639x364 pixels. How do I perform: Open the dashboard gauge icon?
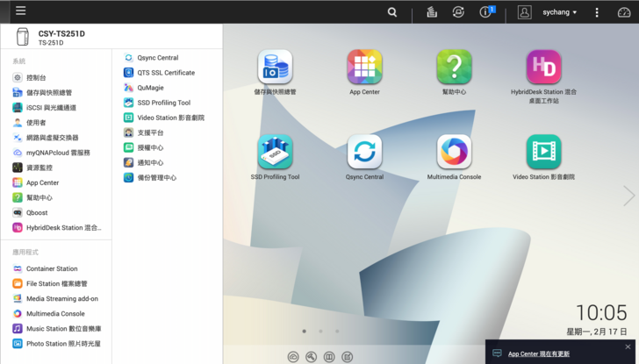point(624,12)
